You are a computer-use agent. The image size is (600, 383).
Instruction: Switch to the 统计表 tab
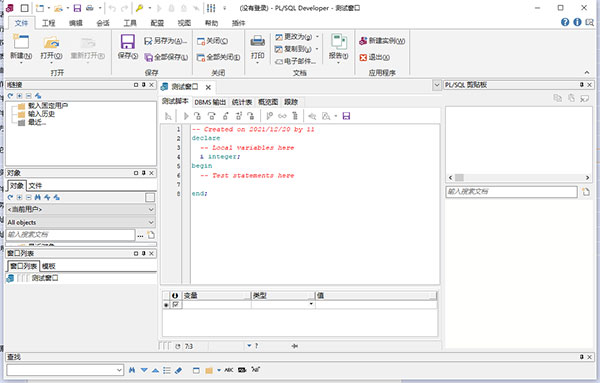tap(242, 102)
